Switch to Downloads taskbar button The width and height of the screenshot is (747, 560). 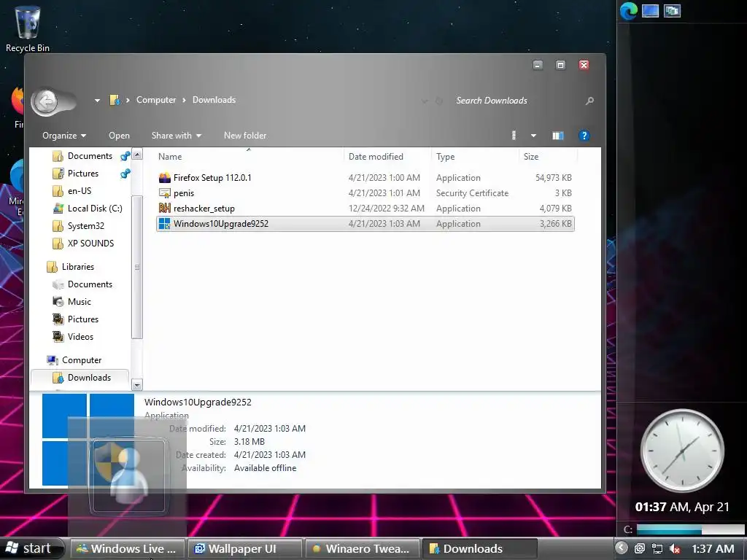(479, 548)
